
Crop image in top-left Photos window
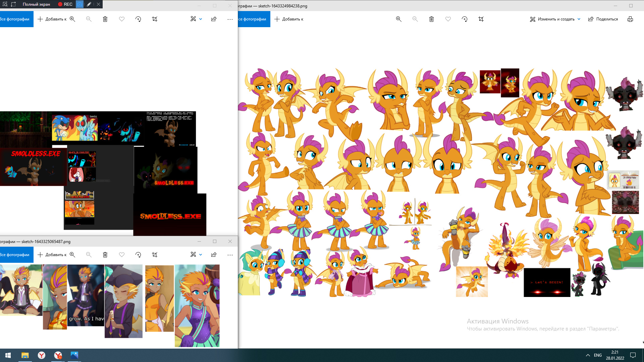coord(155,19)
